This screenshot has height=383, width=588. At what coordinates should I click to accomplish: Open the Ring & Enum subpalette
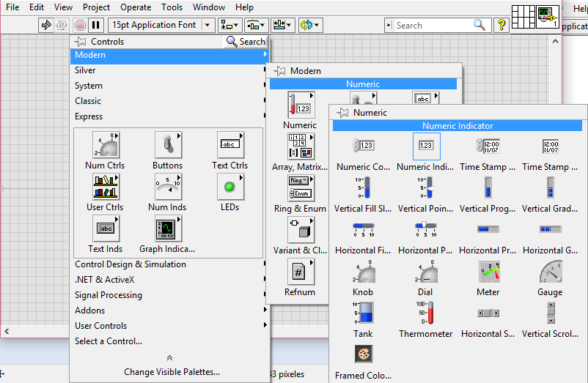point(301,188)
